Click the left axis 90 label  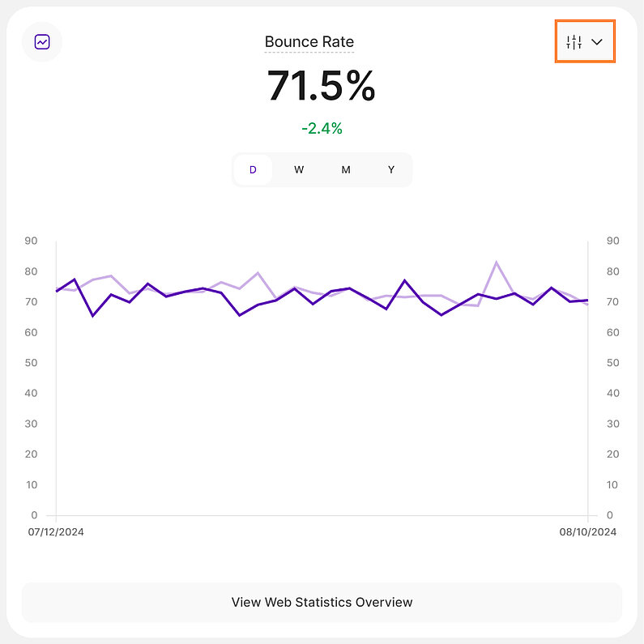pyautogui.click(x=31, y=241)
